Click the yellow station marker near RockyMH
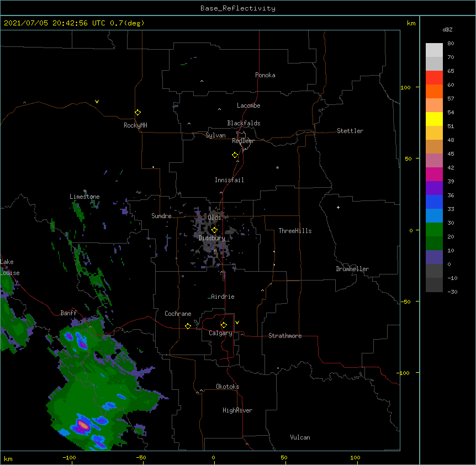The height and width of the screenshot is (465, 476). pyautogui.click(x=138, y=113)
